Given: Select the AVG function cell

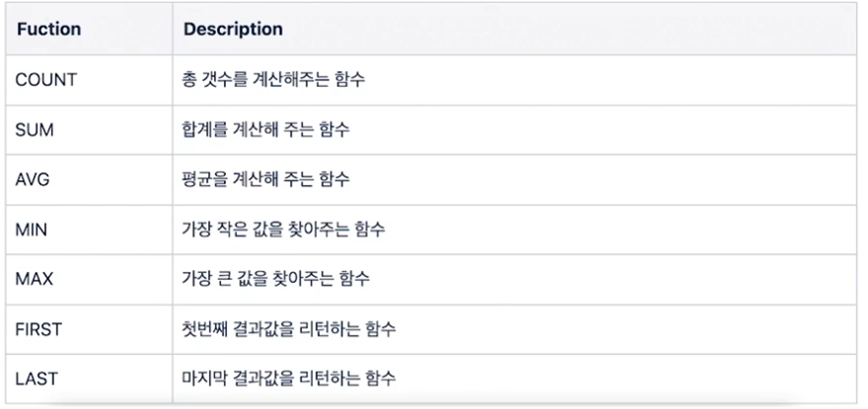Looking at the screenshot, I should point(89,179).
